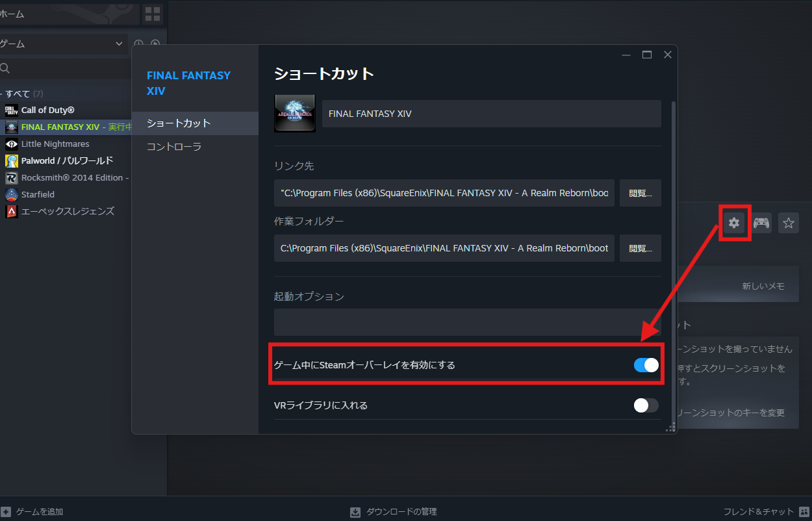Favorite the game using the star icon
The image size is (812, 521).
tap(788, 223)
